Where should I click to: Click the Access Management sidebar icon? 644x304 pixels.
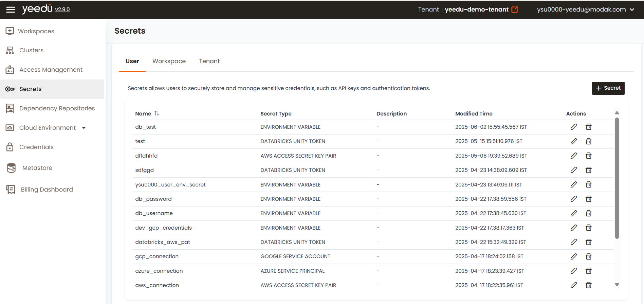point(10,70)
